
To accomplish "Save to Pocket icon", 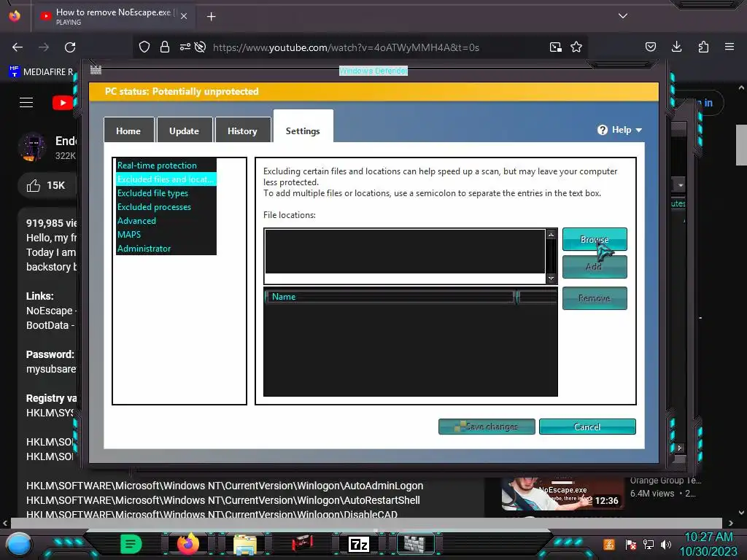I will (x=650, y=47).
